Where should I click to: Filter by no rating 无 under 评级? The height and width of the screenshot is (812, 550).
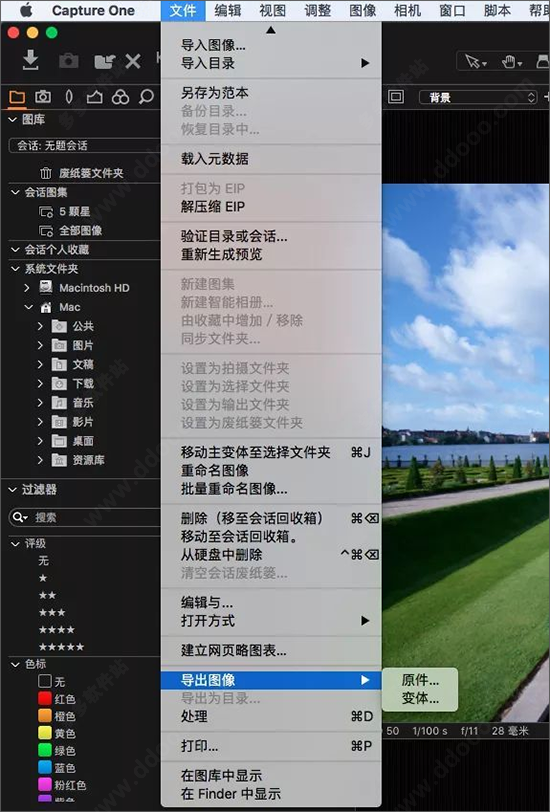[x=44, y=560]
